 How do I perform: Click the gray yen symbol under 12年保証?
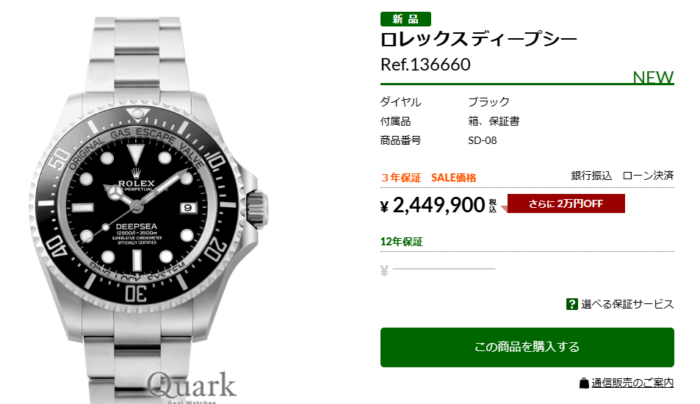coord(384,270)
